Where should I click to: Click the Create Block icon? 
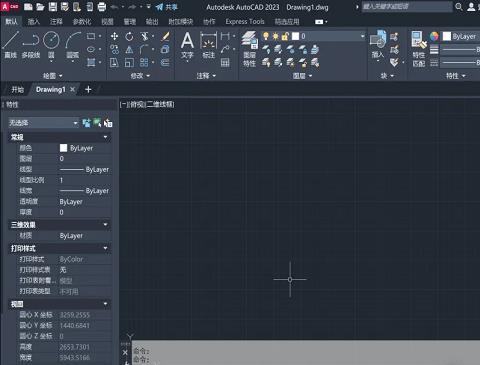coord(394,36)
